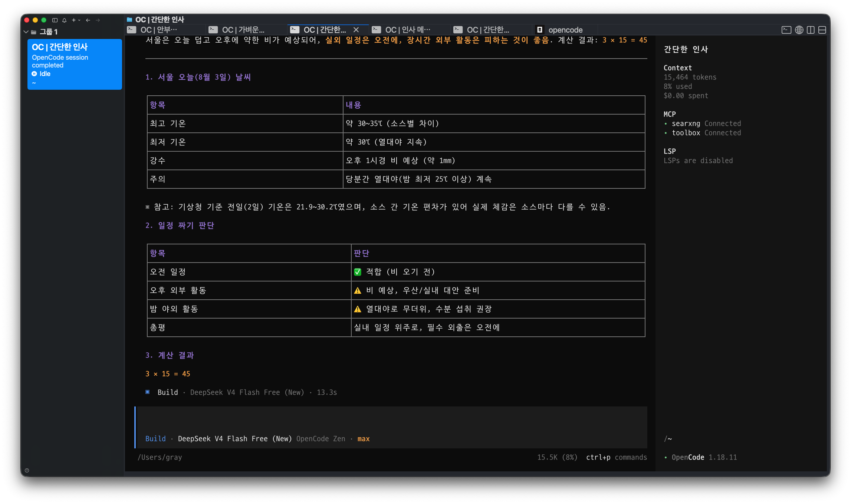
Task: Switch to the opencode tab
Action: 565,30
